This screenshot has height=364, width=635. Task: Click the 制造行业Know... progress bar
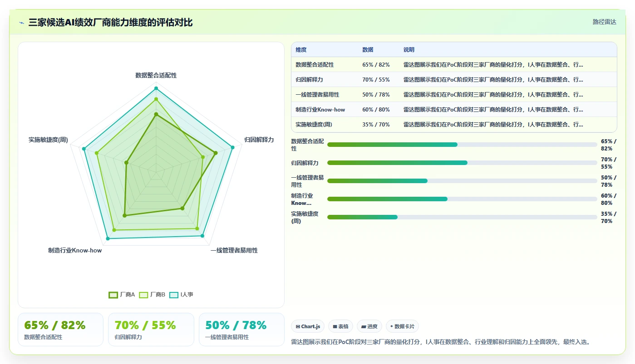(x=462, y=199)
